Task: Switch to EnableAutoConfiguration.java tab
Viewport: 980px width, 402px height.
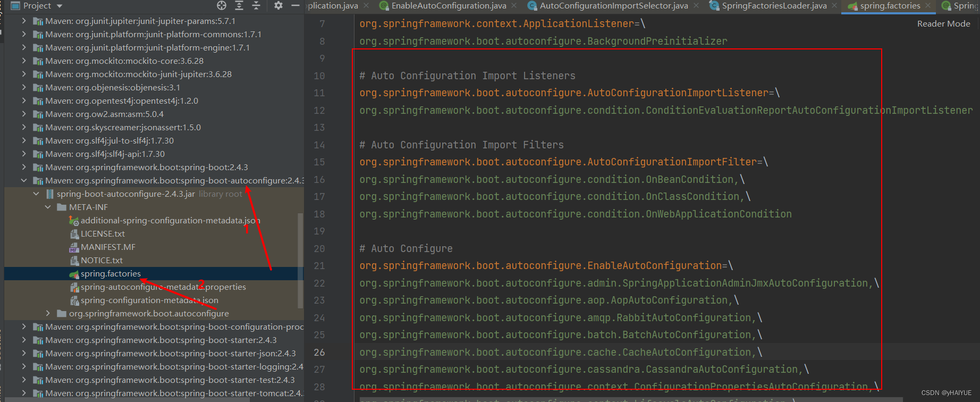Action: coord(449,6)
